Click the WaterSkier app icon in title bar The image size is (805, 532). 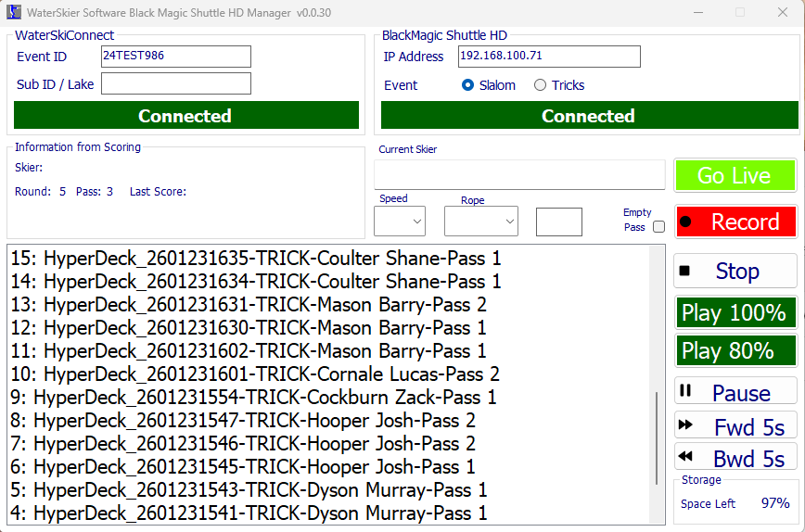14,13
